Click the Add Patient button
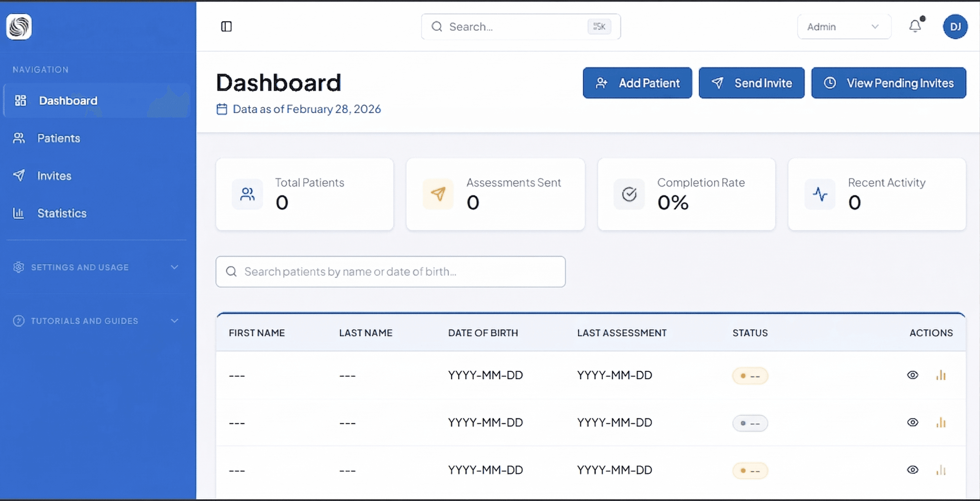Viewport: 980px width, 501px height. (x=638, y=83)
